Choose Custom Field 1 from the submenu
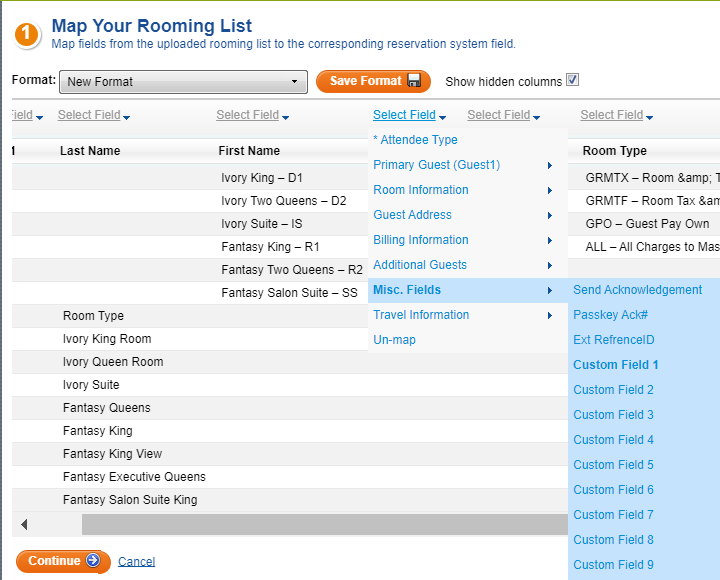Screen dimensions: 720x580 tap(615, 365)
